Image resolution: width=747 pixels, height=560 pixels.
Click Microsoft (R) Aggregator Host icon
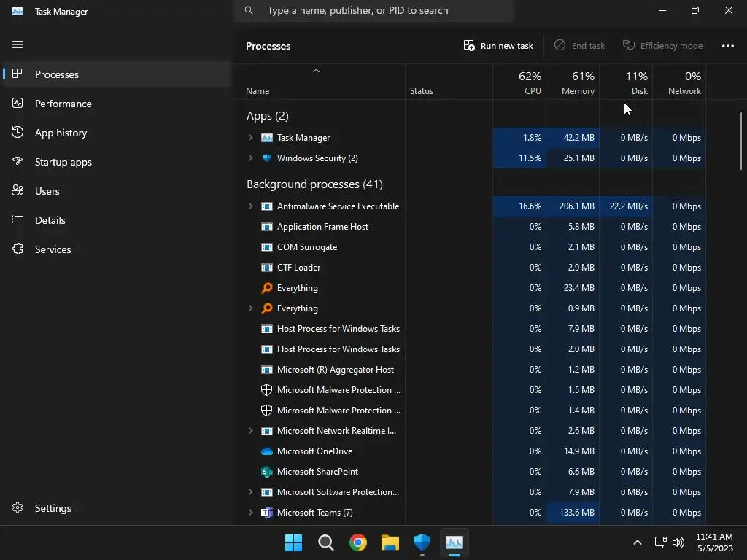pyautogui.click(x=267, y=370)
